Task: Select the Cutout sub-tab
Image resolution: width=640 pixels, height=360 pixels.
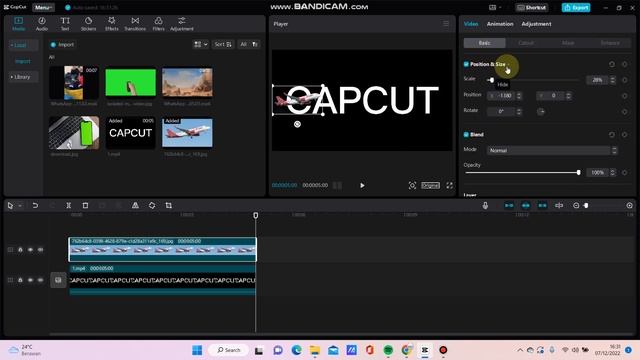Action: click(x=526, y=43)
